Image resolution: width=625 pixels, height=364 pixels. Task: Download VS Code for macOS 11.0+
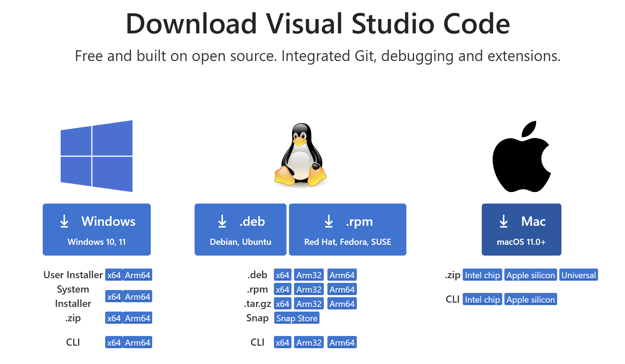click(x=521, y=229)
